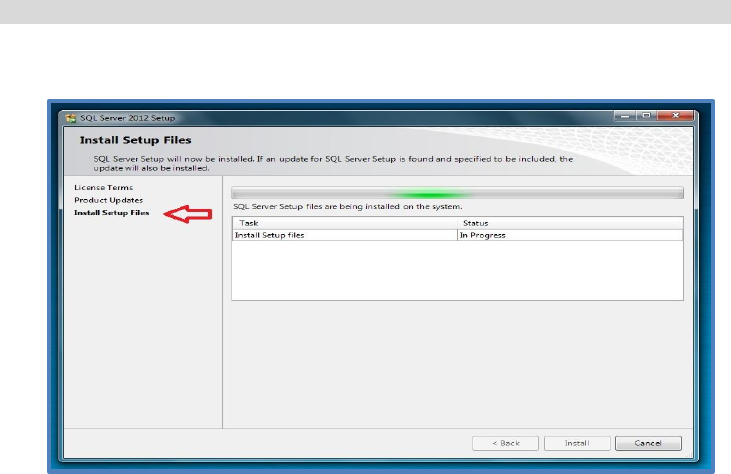The image size is (731, 474).
Task: Click the SQL Server 2012 Setup title text
Action: point(127,118)
